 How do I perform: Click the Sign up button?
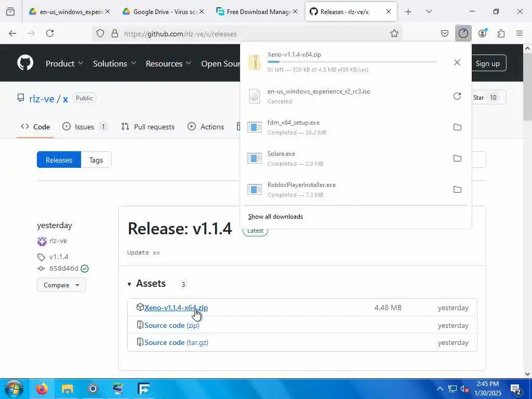(x=487, y=63)
